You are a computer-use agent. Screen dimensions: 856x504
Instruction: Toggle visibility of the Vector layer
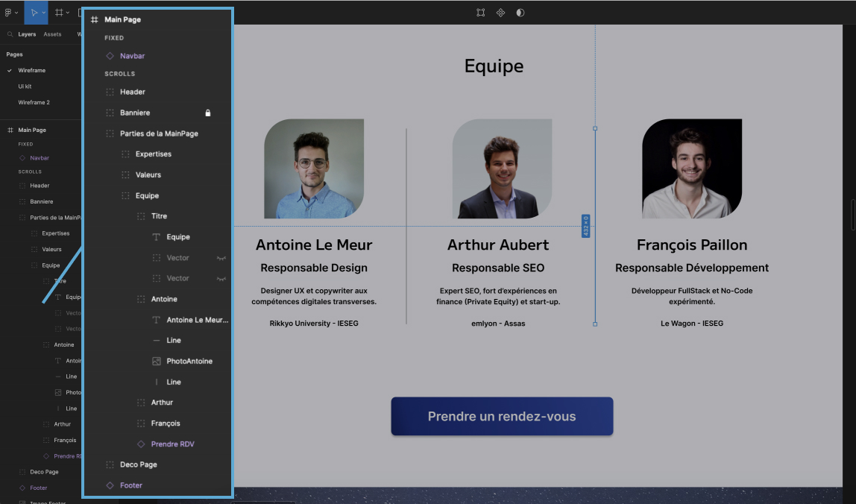click(222, 257)
